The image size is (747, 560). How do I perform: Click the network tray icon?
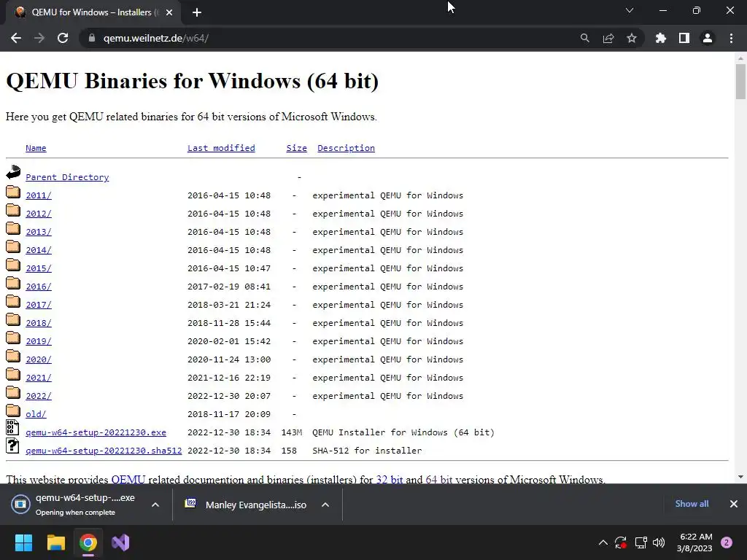point(640,542)
